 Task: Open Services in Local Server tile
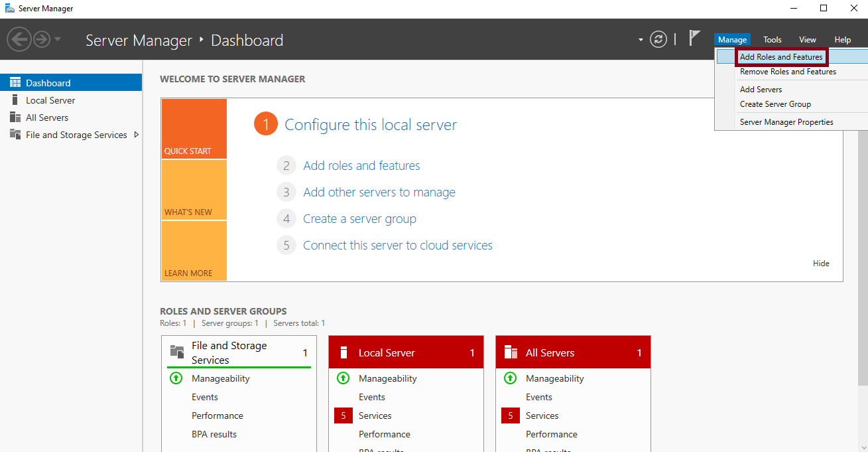(x=375, y=415)
